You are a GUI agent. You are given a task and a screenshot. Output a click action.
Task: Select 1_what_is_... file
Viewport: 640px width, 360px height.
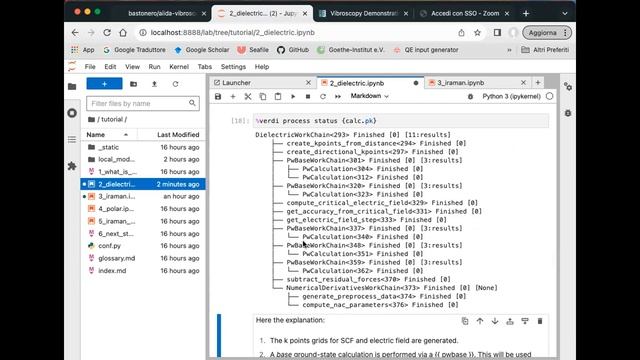click(143, 171)
